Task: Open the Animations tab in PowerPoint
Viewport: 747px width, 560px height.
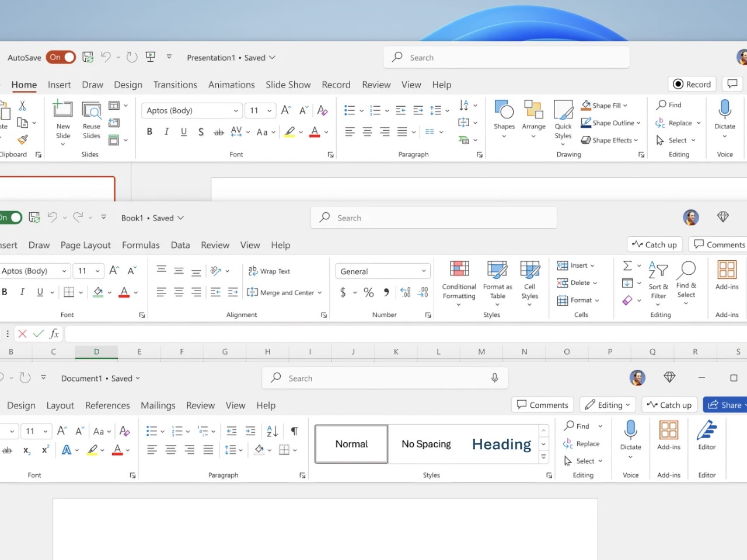Action: point(232,85)
